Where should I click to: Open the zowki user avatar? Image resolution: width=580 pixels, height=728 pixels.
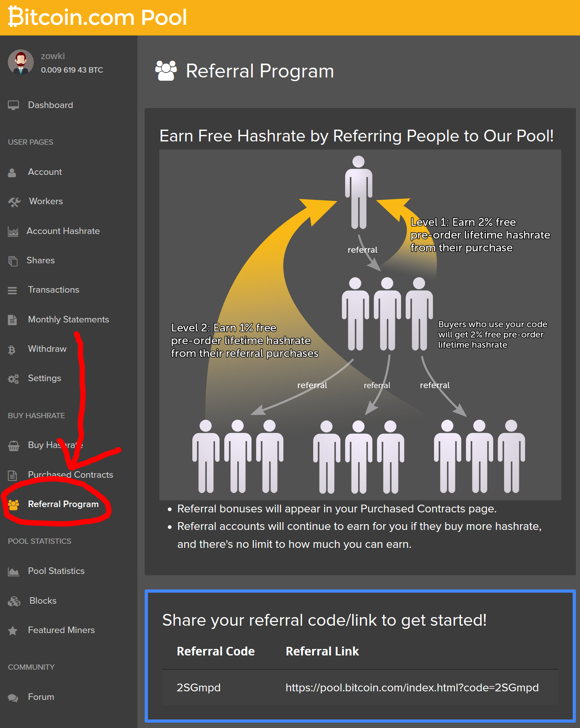[21, 62]
